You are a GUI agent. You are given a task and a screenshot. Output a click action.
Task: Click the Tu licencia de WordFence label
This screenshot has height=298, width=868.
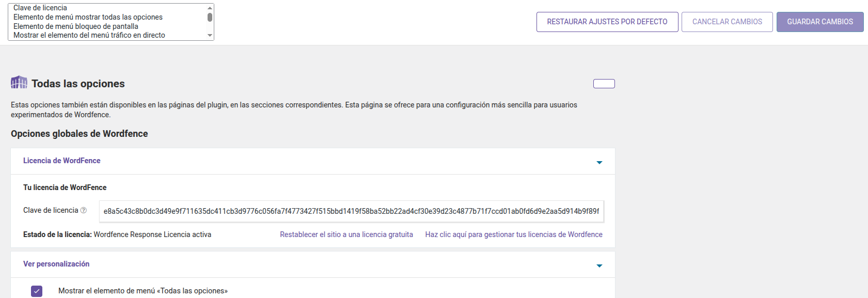[x=65, y=187]
